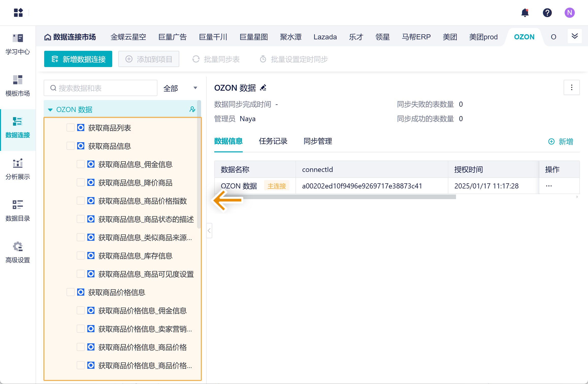Open the notifications bell icon
This screenshot has width=588, height=384.
pyautogui.click(x=525, y=13)
